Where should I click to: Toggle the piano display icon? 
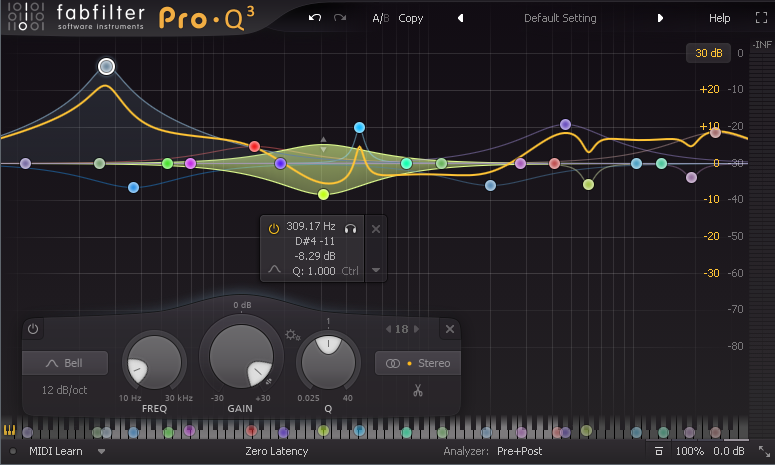pos(9,430)
